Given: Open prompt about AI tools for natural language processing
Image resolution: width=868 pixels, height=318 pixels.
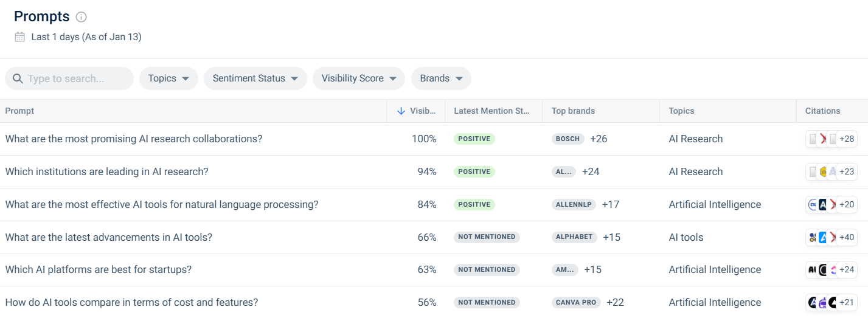Looking at the screenshot, I should [162, 204].
